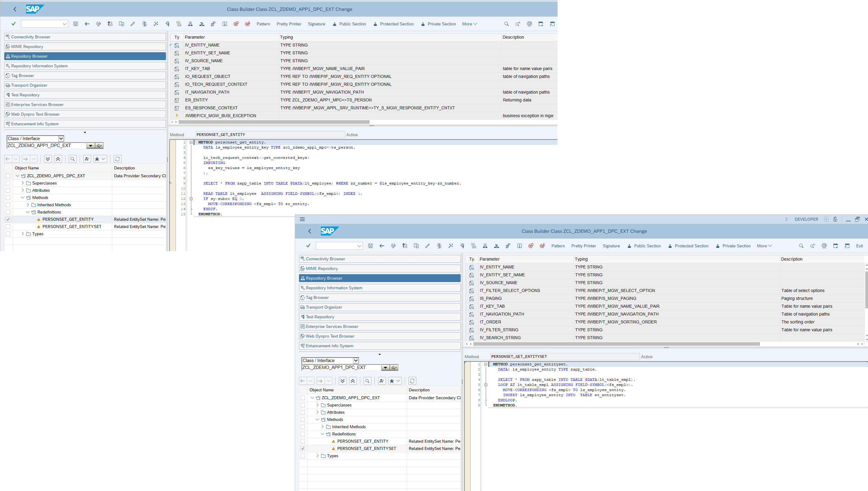Viewport: 868px width, 491px height.
Task: Click the magic-wand Activate icon in back window
Action: [156, 24]
